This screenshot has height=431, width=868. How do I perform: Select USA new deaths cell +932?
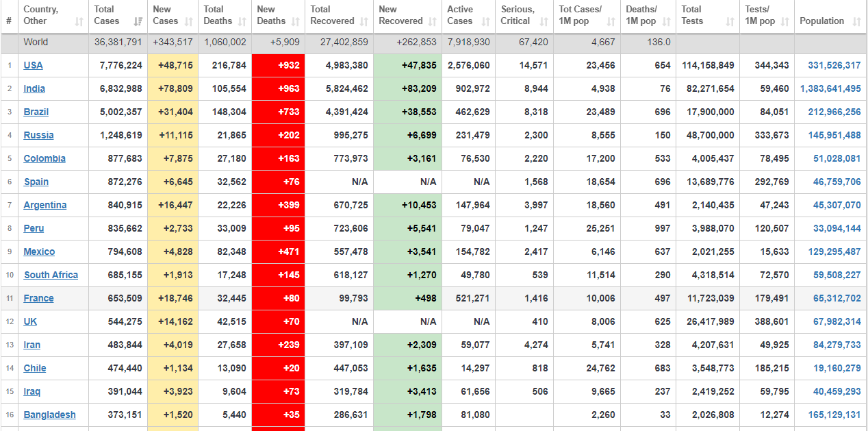pos(279,66)
